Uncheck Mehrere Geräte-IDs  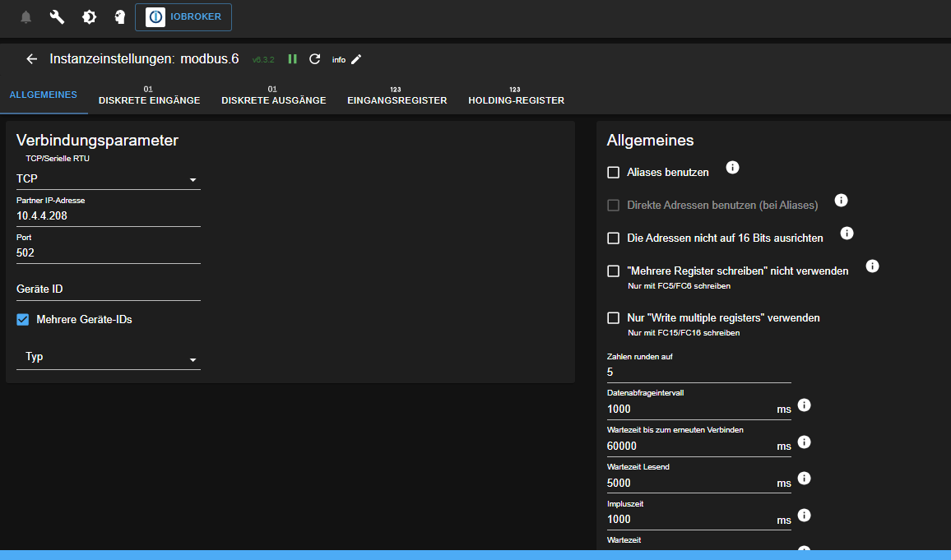[x=22, y=319]
